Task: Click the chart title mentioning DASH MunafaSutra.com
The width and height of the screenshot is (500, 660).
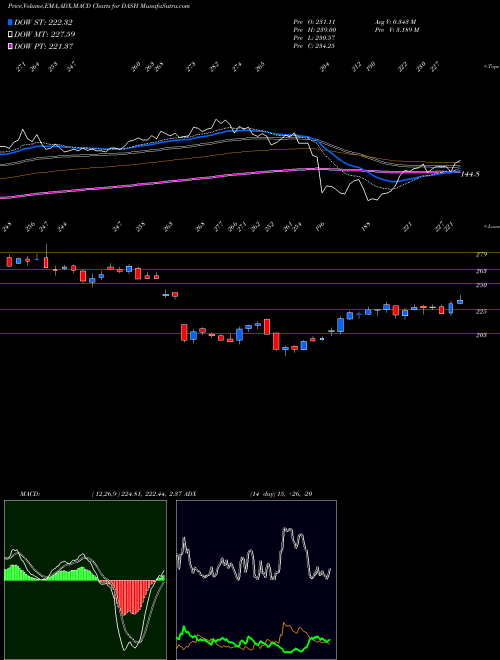Action: click(98, 6)
